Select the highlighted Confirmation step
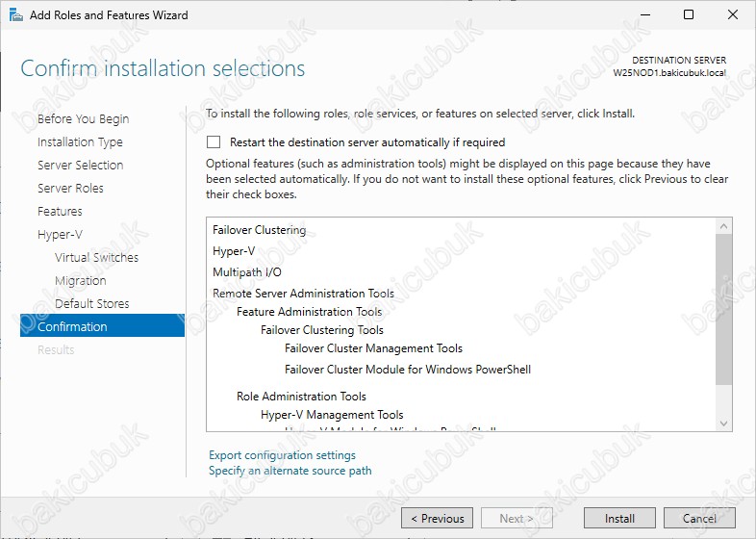 coord(102,326)
